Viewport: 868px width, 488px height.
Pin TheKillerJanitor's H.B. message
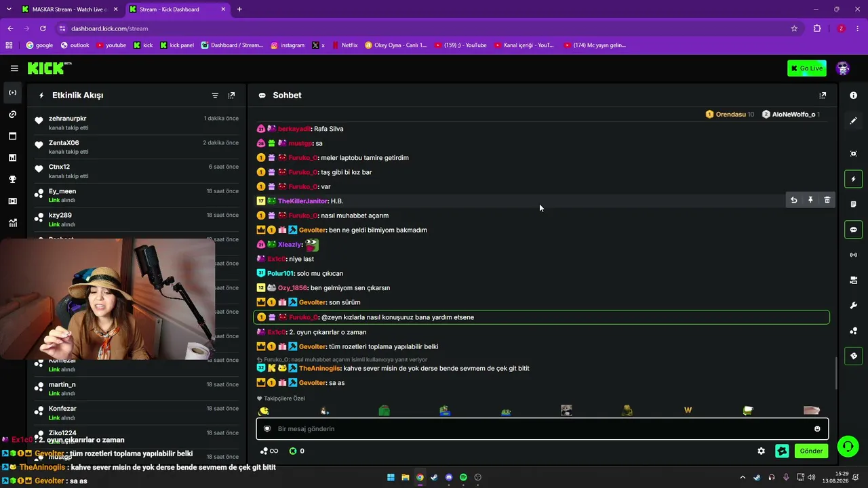coord(810,200)
